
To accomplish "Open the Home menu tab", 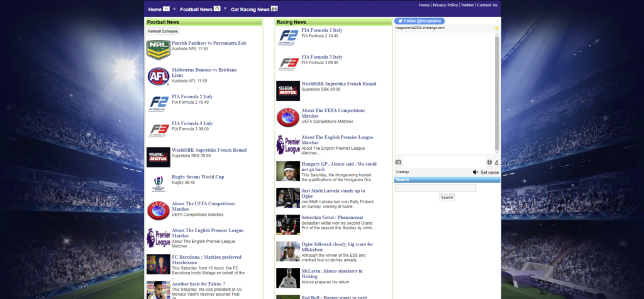I will pyautogui.click(x=158, y=9).
